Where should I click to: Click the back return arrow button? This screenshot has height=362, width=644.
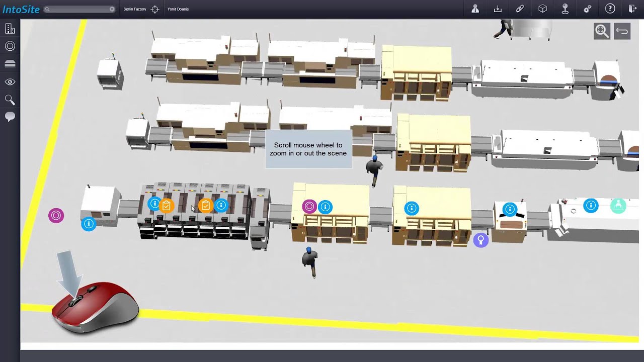click(x=622, y=31)
